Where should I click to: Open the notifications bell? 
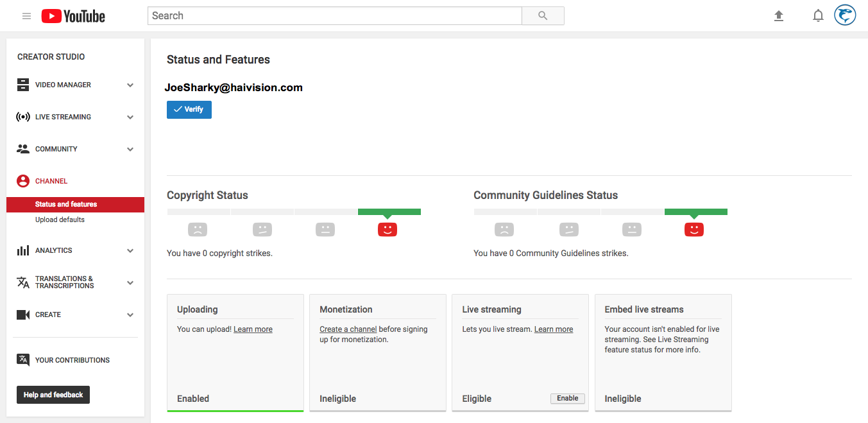pyautogui.click(x=818, y=16)
